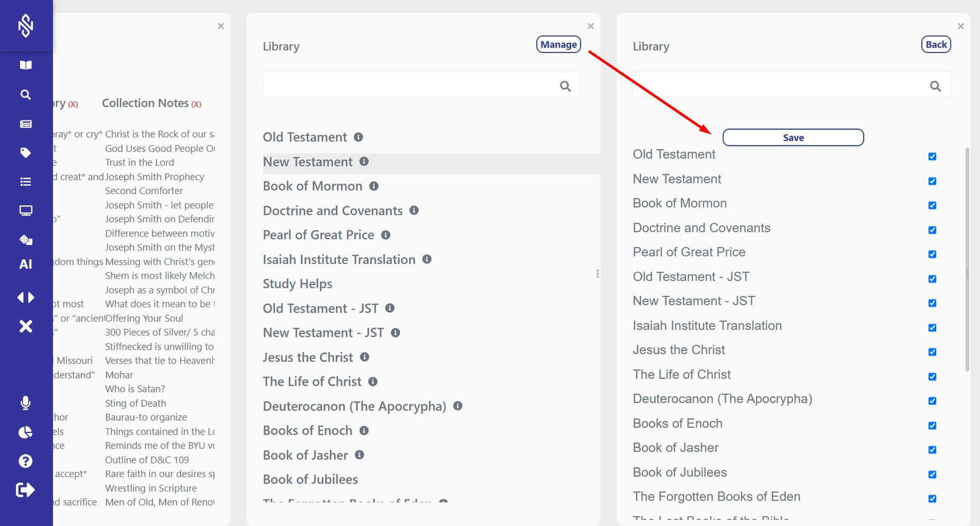Toggle the Pearl of Great Price checkbox
980x526 pixels.
[x=932, y=254]
